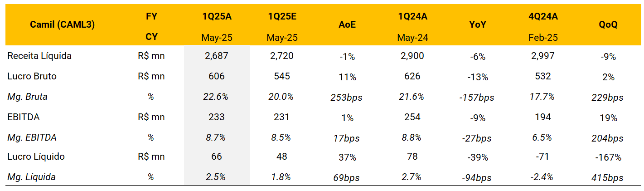Click the 2,687 Receita Líquida value

(x=217, y=56)
